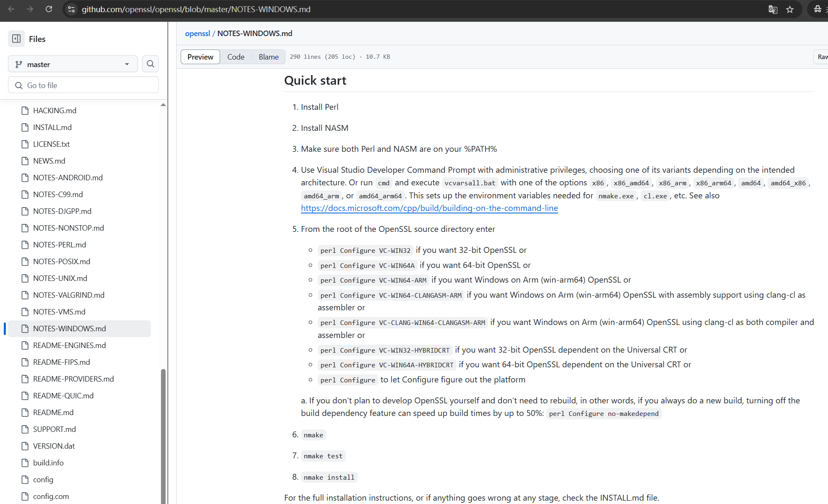Viewport: 828px width, 504px height.
Task: Open the master branch dropdown
Action: click(x=73, y=64)
